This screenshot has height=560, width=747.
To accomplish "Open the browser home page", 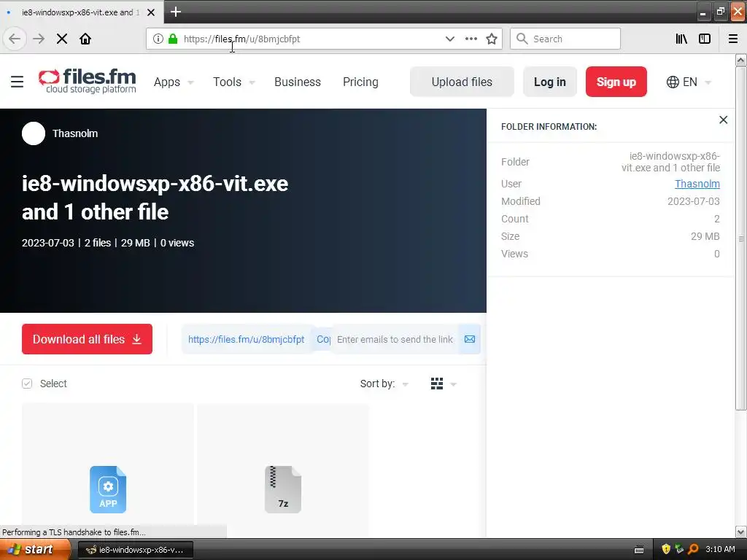I will tap(85, 39).
